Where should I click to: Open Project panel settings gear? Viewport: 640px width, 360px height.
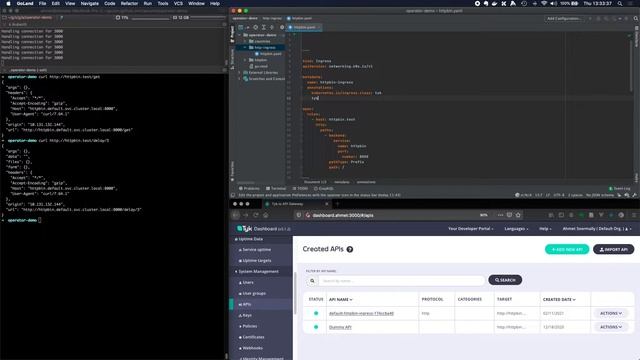282,27
